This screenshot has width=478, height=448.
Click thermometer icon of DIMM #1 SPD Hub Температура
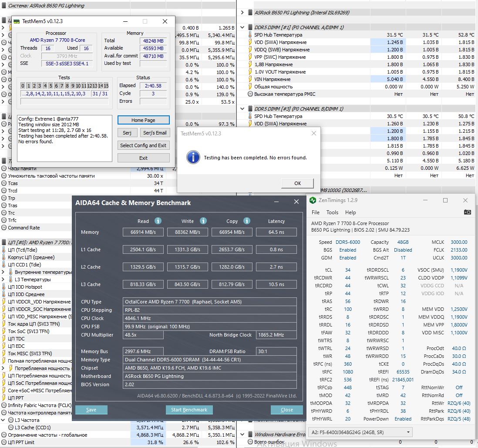coord(250,35)
